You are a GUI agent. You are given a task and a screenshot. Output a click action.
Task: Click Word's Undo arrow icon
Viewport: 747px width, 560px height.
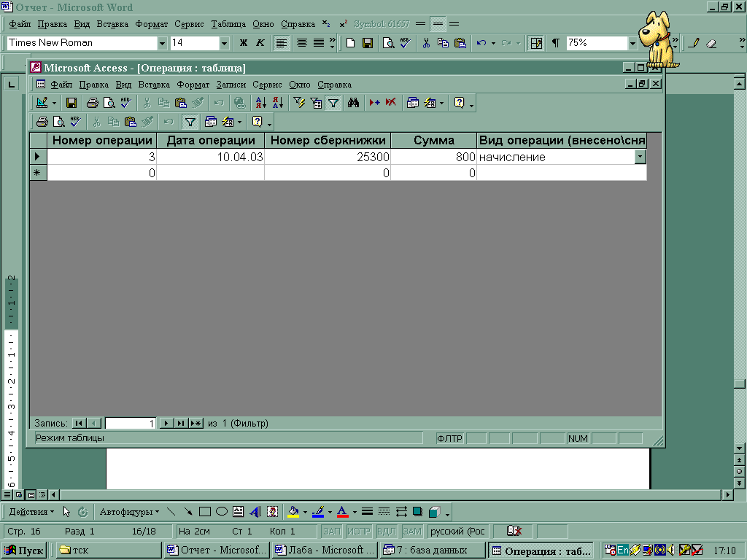click(481, 43)
